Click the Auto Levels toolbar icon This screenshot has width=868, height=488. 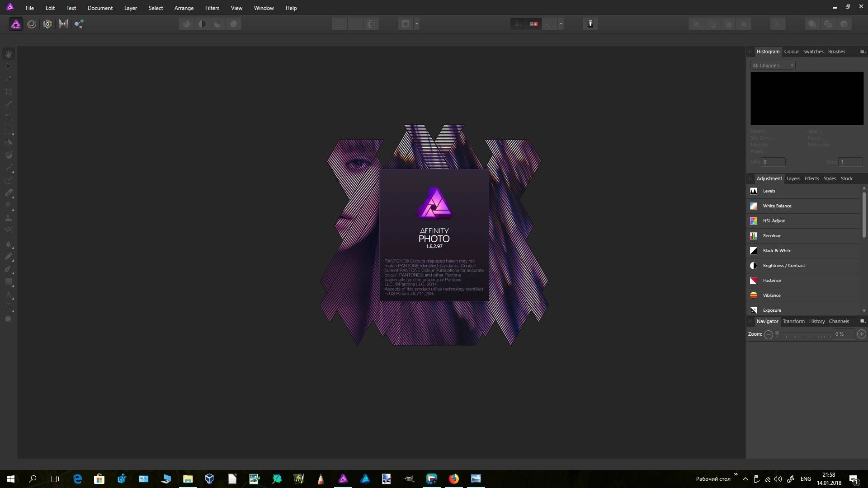186,24
